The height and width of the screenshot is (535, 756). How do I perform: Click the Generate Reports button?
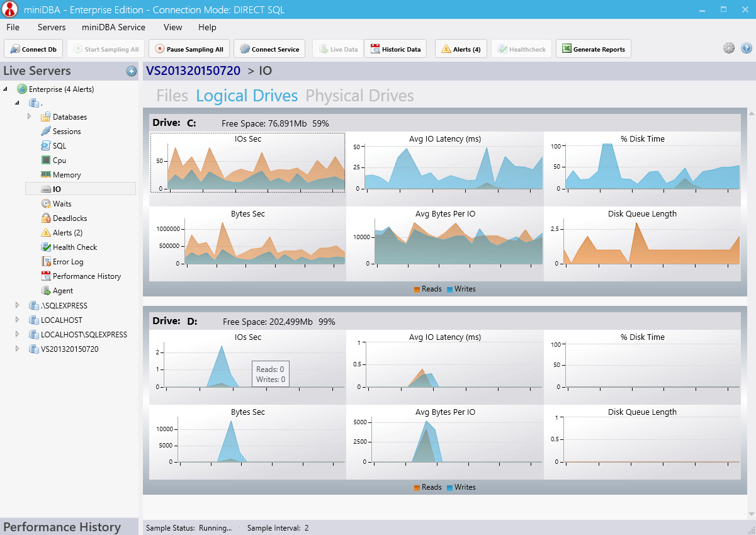coord(593,48)
